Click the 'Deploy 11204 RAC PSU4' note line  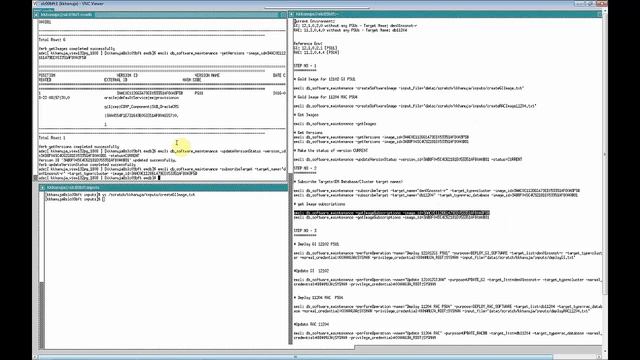[x=318, y=298]
